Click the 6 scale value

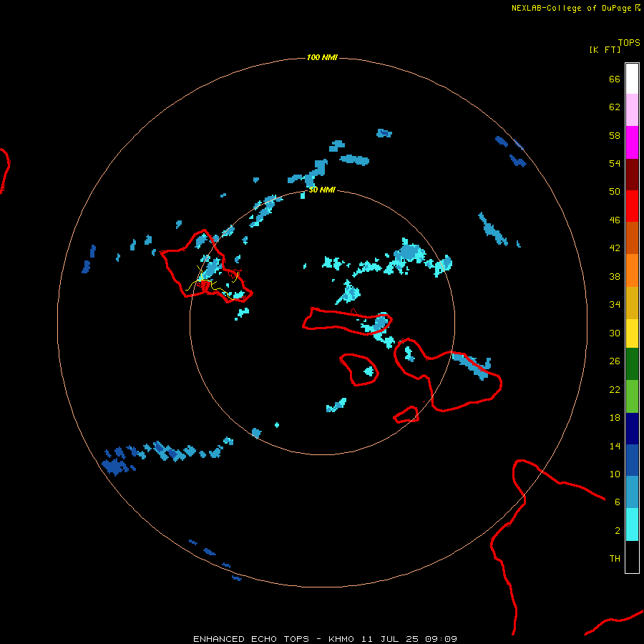[x=618, y=502]
